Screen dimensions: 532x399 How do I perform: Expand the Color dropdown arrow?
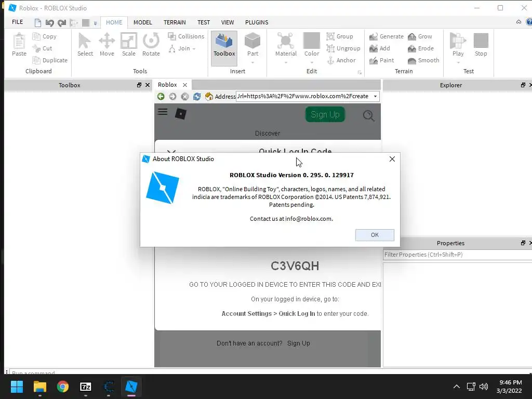coord(312,62)
